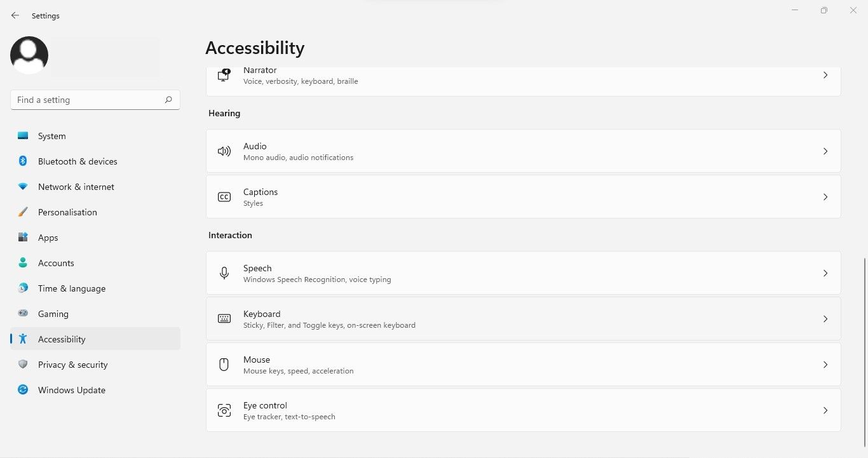Open Captions settings card
The width and height of the screenshot is (868, 458).
(x=523, y=197)
